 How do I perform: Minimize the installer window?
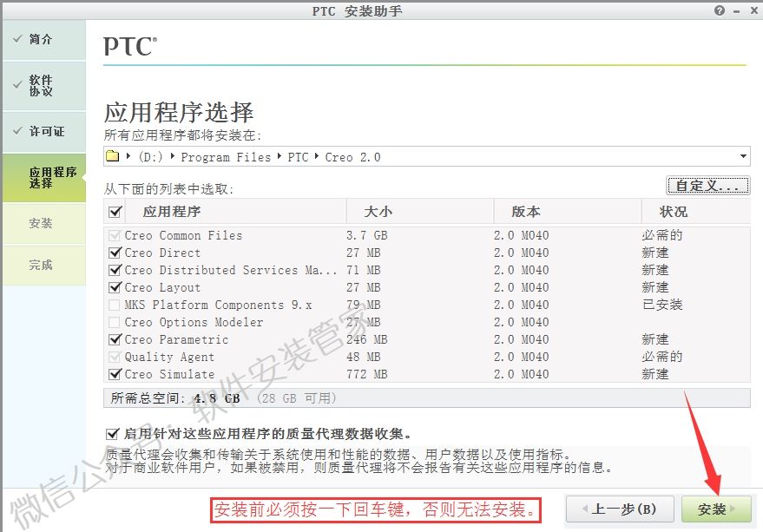(x=735, y=10)
